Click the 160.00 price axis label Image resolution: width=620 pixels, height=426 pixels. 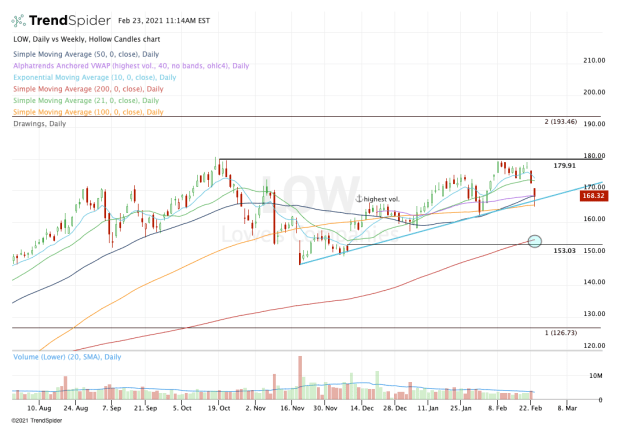point(594,219)
